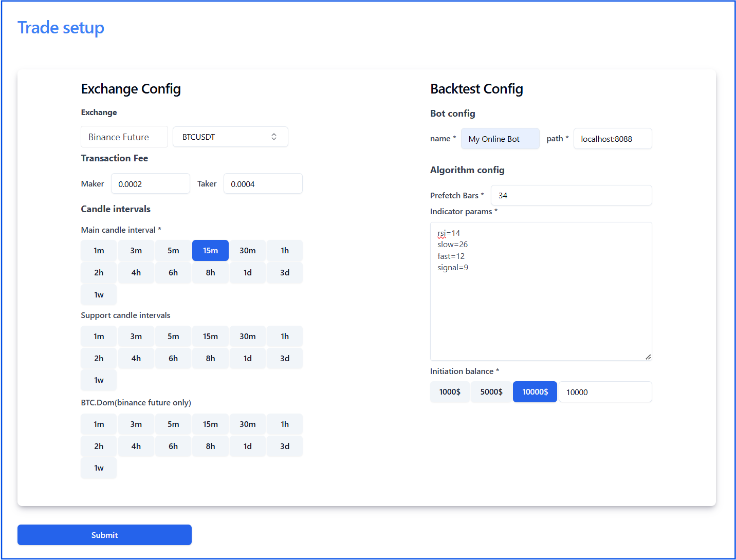Image resolution: width=736 pixels, height=560 pixels.
Task: Click the bot name field
Action: [500, 139]
